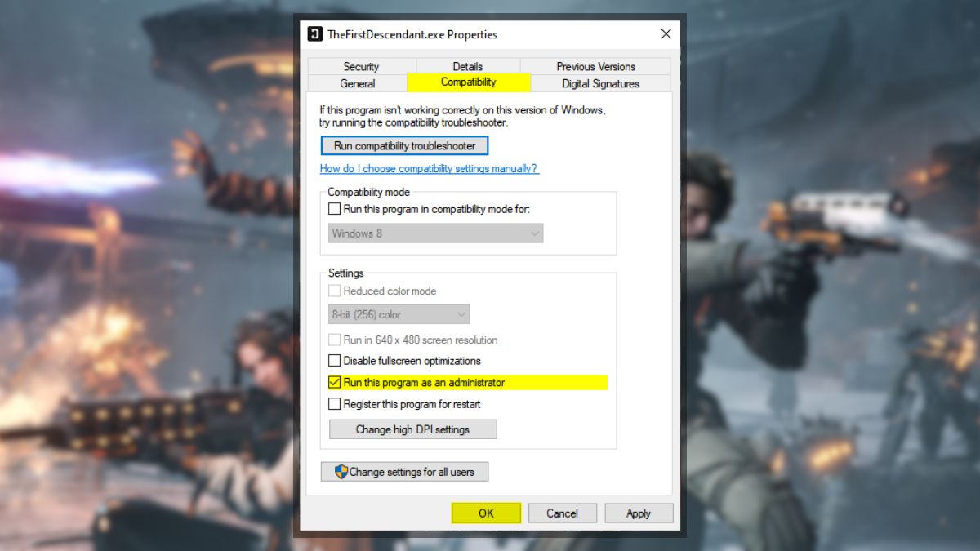
Task: Click 'Change settings for all users'
Action: click(404, 472)
